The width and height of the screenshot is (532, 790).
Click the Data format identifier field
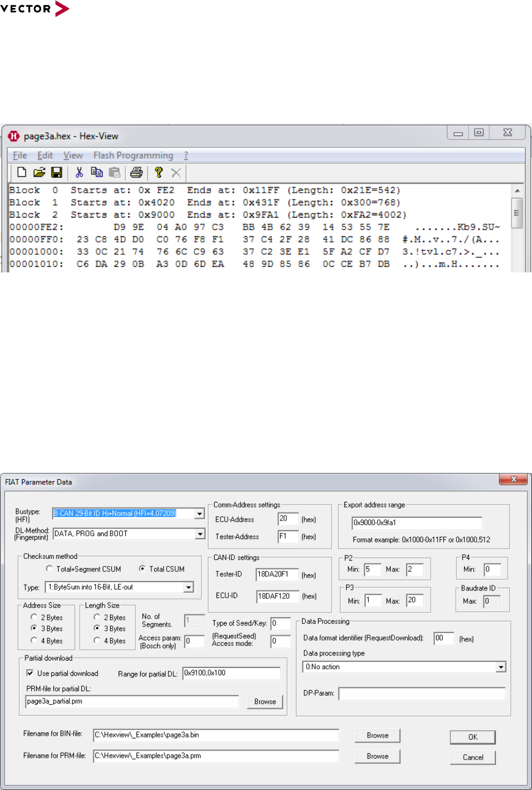point(444,639)
